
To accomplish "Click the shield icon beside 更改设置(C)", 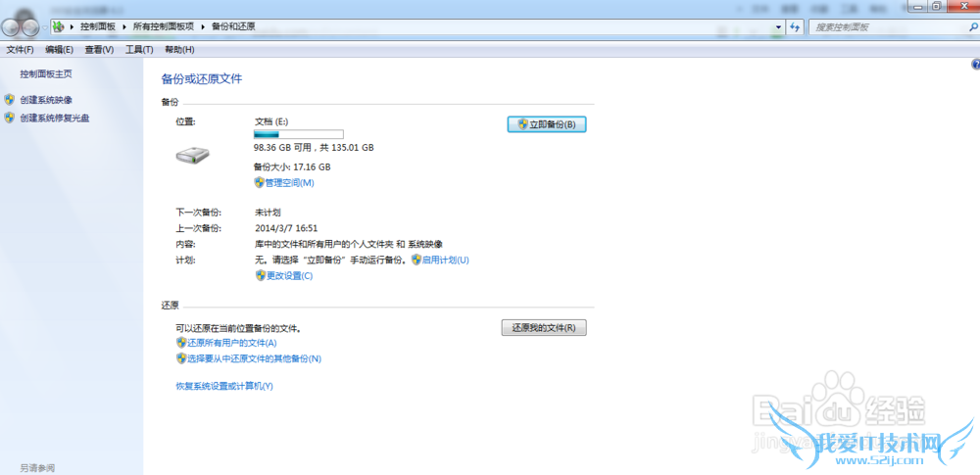I will click(261, 275).
